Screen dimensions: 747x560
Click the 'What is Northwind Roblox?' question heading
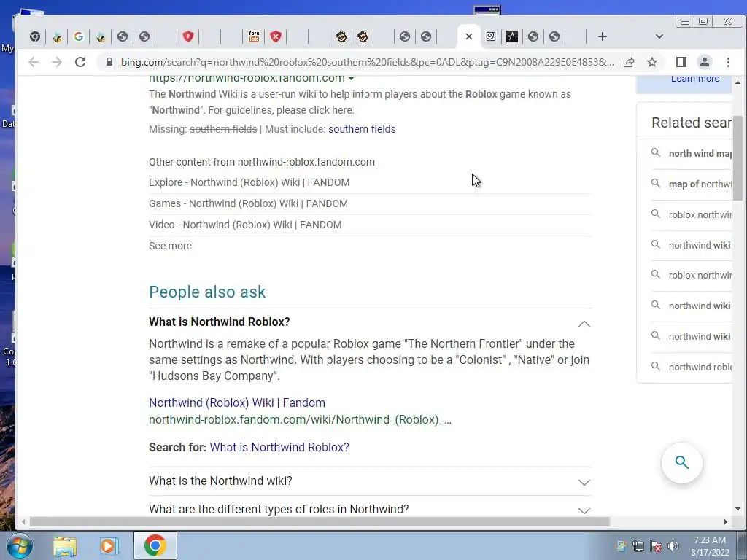219,322
